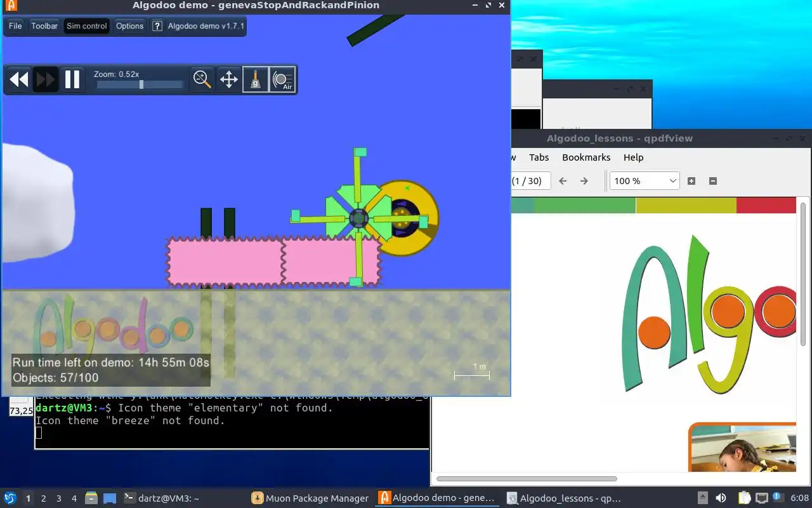Viewport: 812px width, 508px height.
Task: Switch to Muon Package Manager task
Action: click(310, 498)
